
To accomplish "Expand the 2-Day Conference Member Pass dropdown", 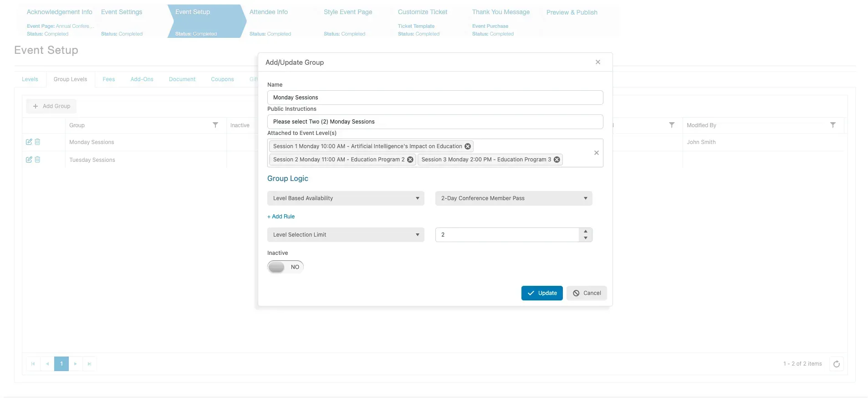I will pos(514,198).
